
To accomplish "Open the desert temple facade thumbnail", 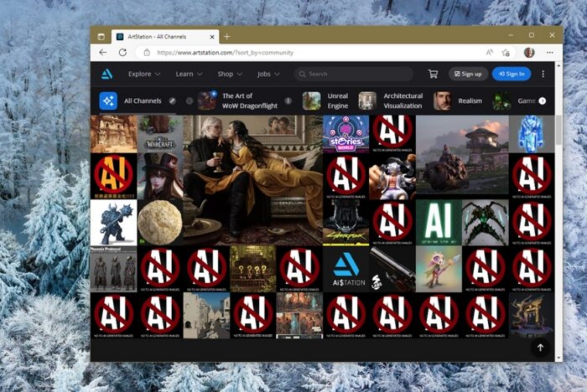I will tap(113, 134).
